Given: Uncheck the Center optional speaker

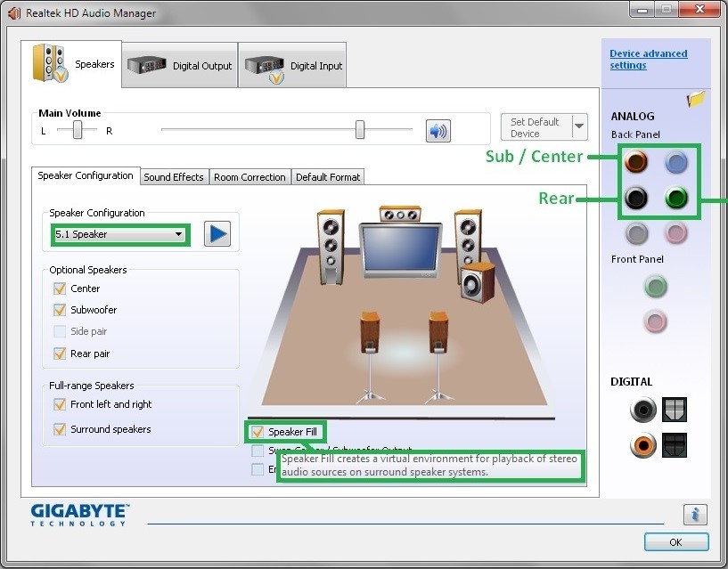Looking at the screenshot, I should coord(60,289).
